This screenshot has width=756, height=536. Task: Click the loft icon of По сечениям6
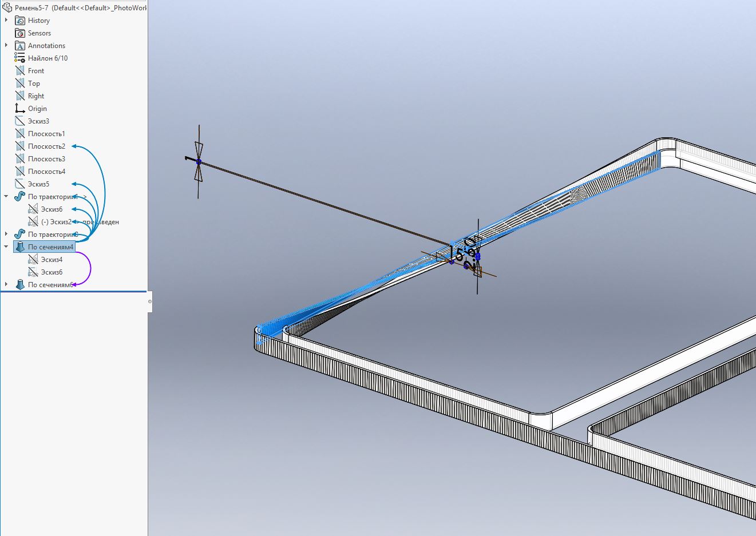(x=20, y=285)
